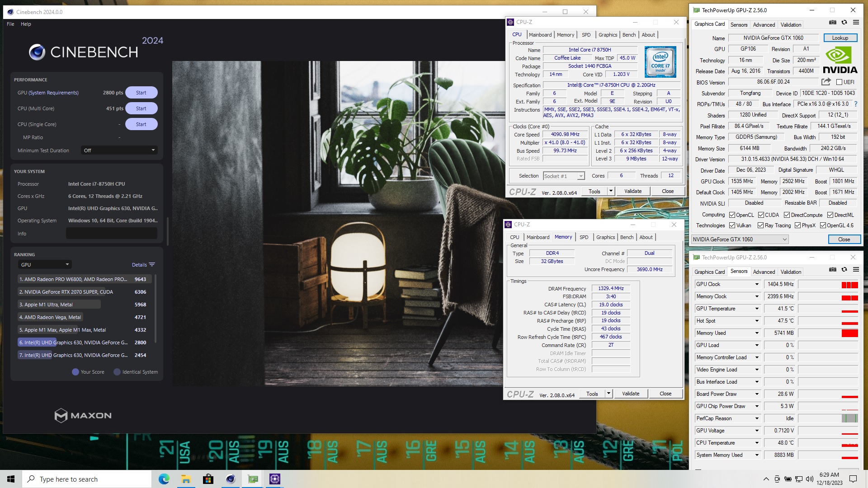Click the Details filter icon in Cinebench ranking
The height and width of the screenshot is (488, 868).
152,265
